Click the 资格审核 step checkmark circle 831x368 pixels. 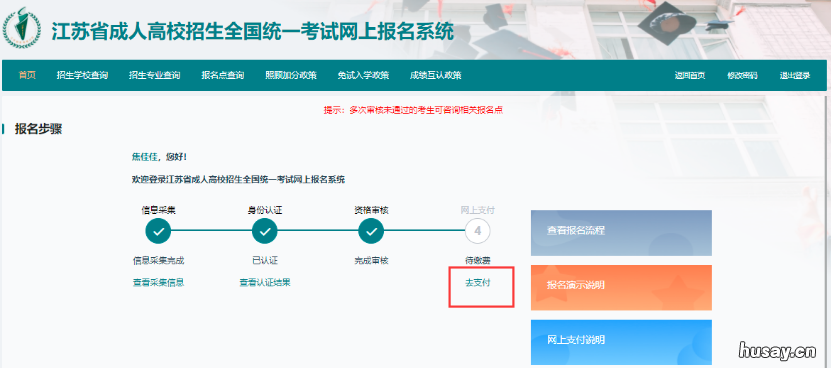[x=372, y=231]
